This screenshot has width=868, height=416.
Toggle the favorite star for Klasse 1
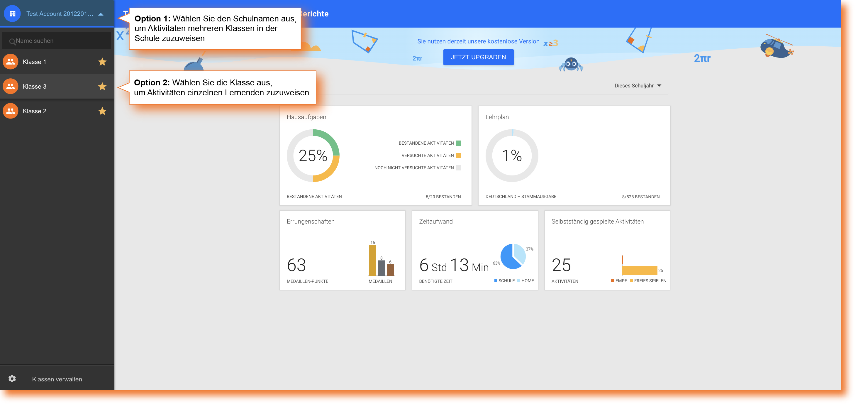[x=102, y=62]
